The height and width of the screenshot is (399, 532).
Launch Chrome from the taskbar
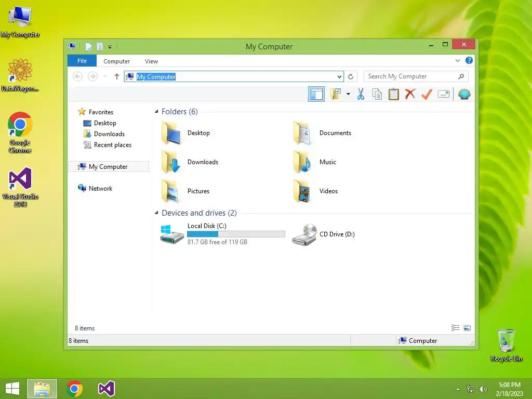(74, 389)
